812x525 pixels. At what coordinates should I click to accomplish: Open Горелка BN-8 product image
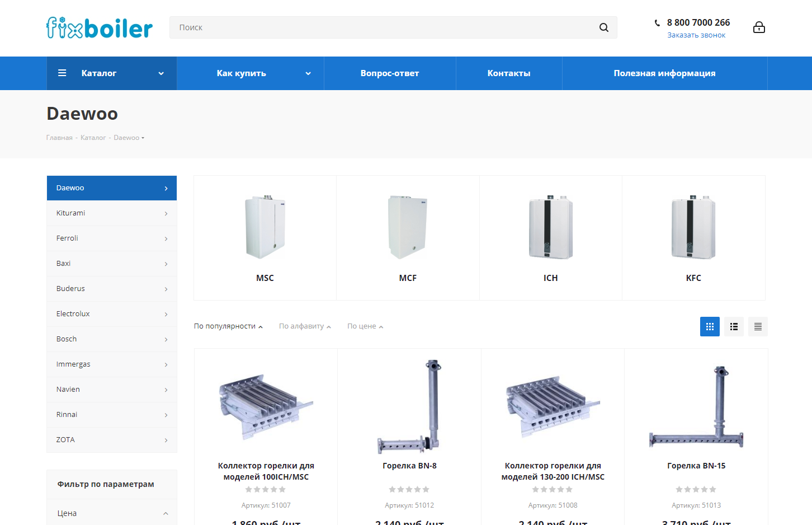(x=409, y=407)
